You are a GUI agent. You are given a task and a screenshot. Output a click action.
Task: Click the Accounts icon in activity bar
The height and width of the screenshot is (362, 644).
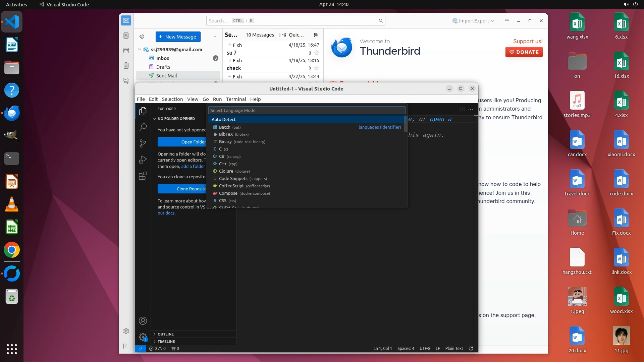(x=143, y=321)
